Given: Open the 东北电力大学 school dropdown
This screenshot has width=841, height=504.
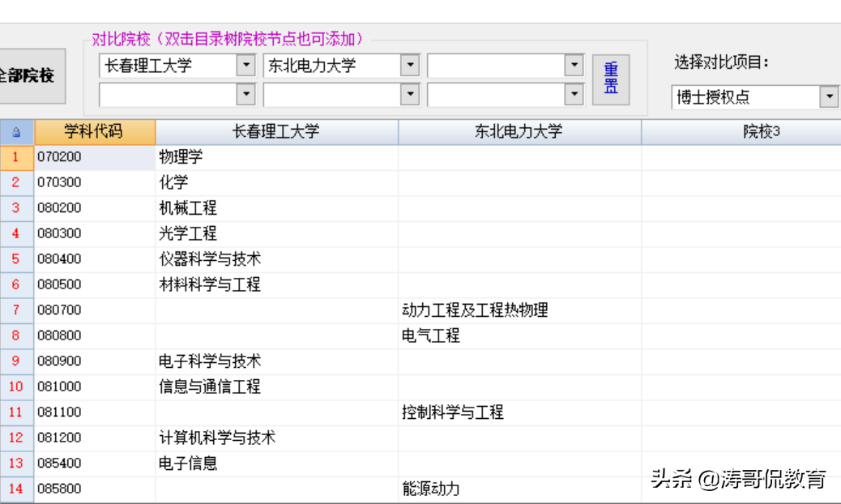Looking at the screenshot, I should [410, 66].
